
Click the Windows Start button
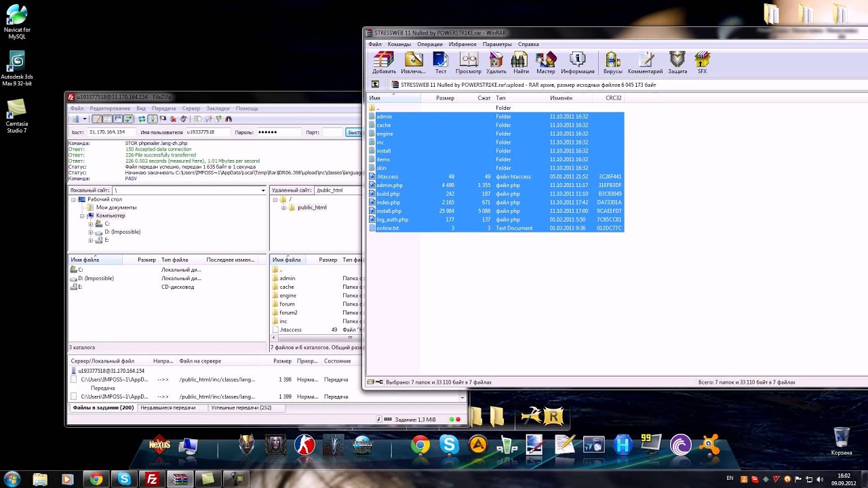coord(12,479)
